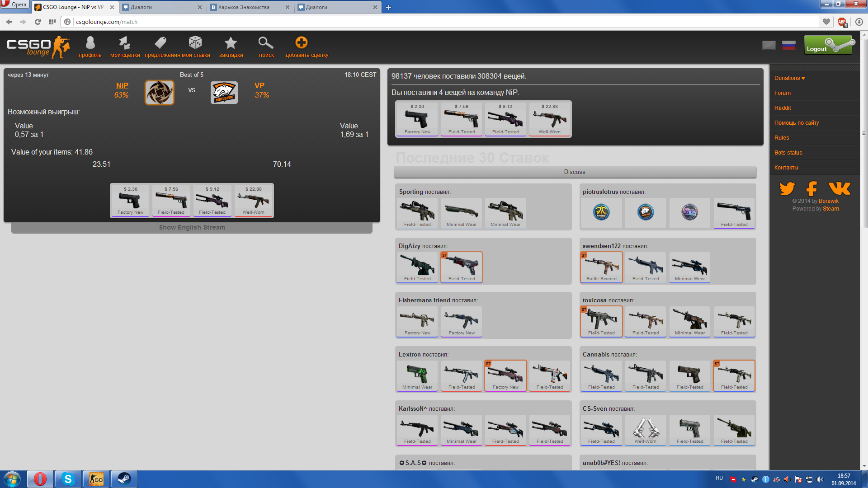Select $22.88 Well-Worn item in match panel
The height and width of the screenshot is (488, 868).
[x=254, y=201]
